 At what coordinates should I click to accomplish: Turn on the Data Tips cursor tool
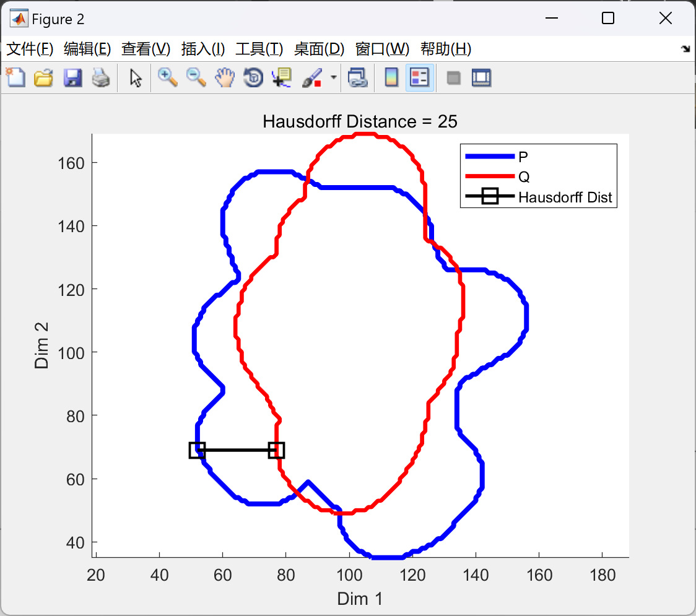pos(281,77)
